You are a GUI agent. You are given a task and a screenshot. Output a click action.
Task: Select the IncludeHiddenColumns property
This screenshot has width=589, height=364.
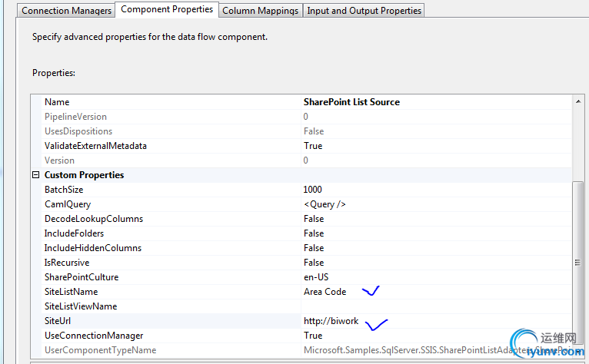click(x=93, y=248)
